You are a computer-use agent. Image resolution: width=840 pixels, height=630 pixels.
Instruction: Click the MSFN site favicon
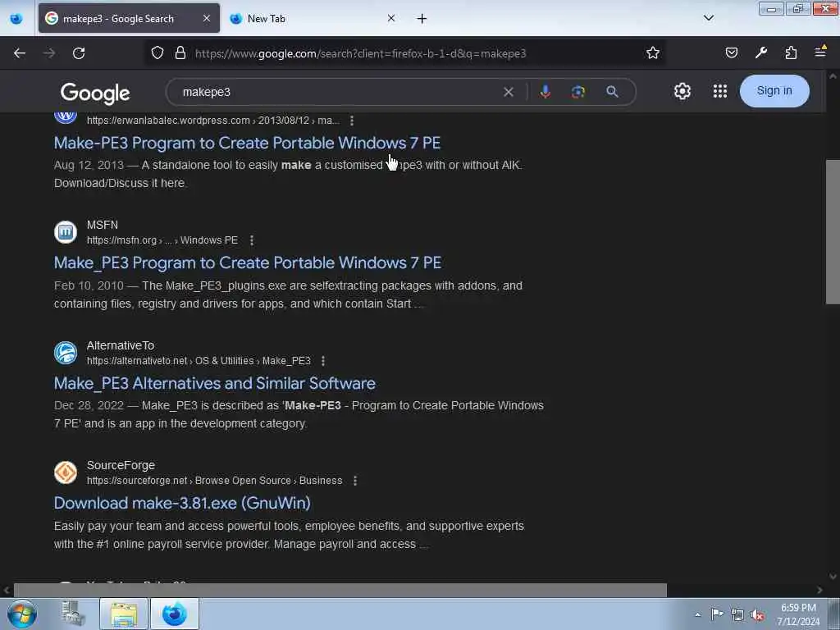(66, 232)
